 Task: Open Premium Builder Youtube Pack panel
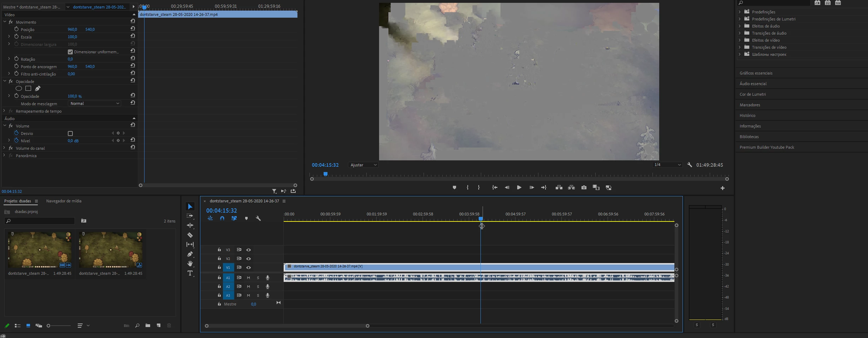pyautogui.click(x=767, y=147)
